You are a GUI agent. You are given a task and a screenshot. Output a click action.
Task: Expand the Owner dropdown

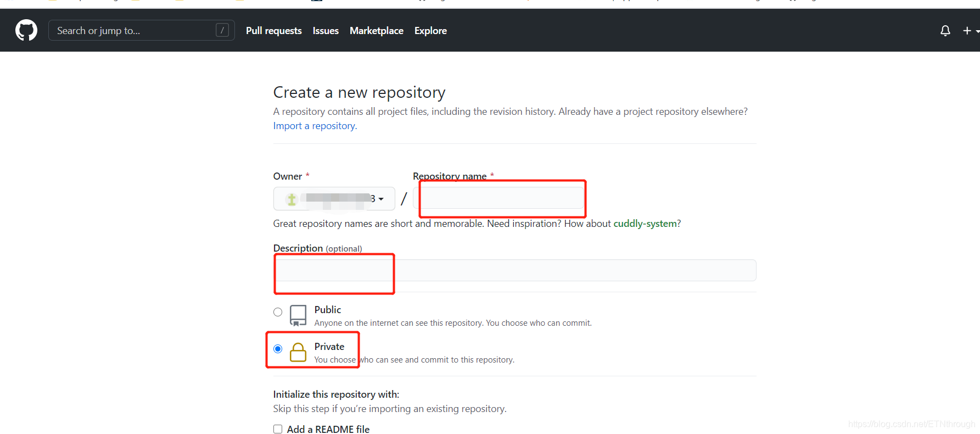[334, 198]
